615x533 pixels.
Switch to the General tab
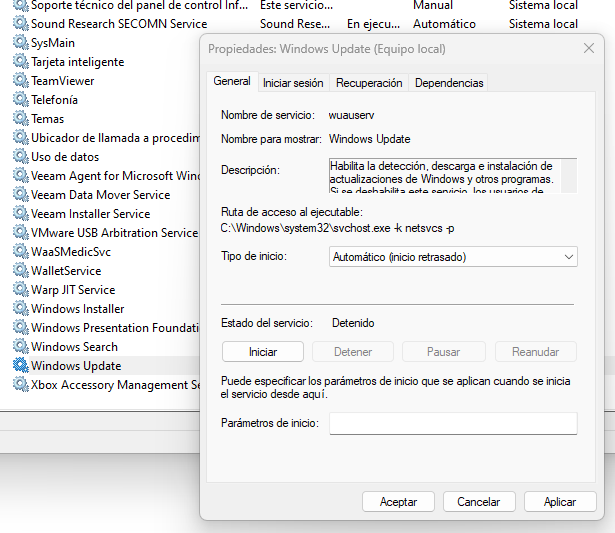[x=232, y=81]
